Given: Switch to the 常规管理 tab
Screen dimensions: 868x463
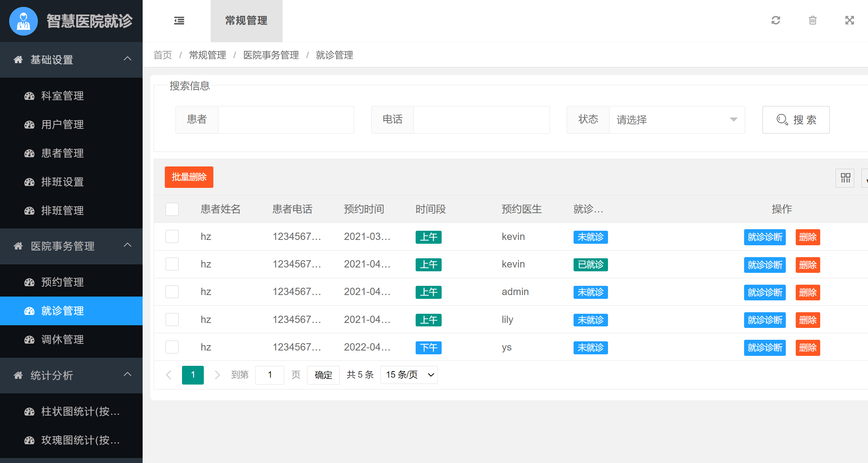Looking at the screenshot, I should (x=246, y=21).
